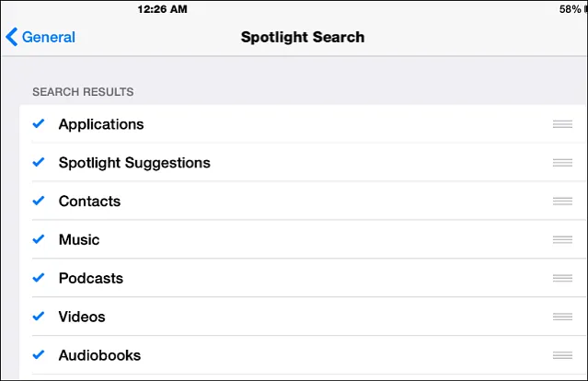Click the reorder handle for Spotlight Suggestions
Viewport: 588px width, 381px height.
(562, 163)
